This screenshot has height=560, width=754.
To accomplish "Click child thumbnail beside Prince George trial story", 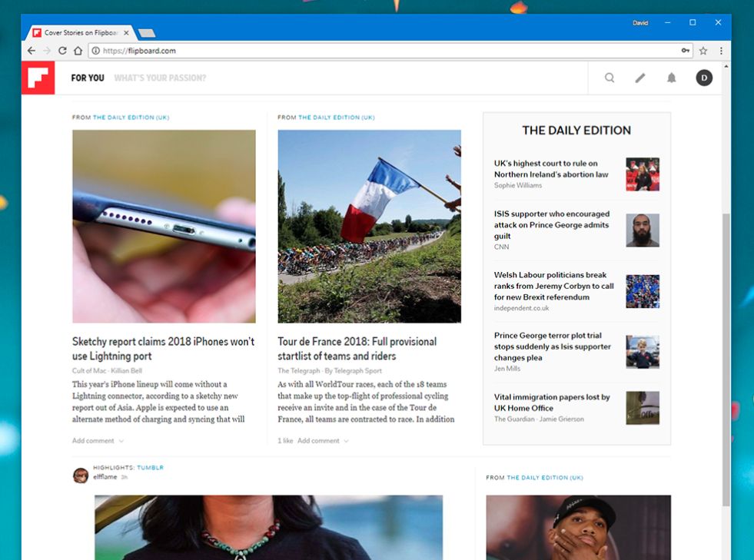I will tap(643, 352).
